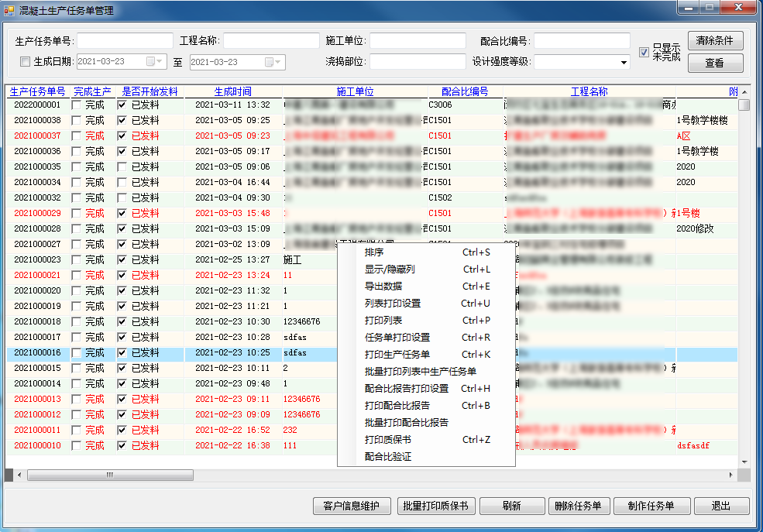Hit the 刷新 button
Screen dimensions: 763x532
point(511,506)
